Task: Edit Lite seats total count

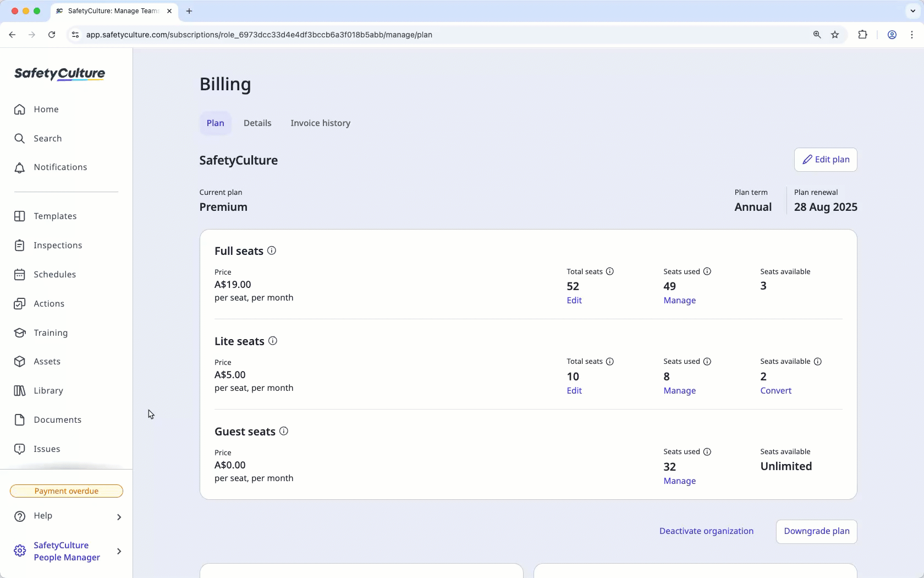Action: [x=574, y=391]
